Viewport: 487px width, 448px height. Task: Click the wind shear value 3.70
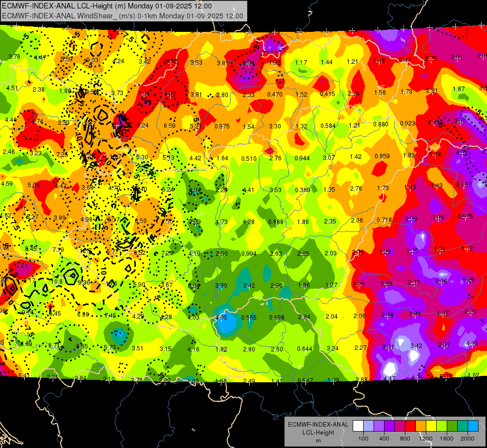point(430,58)
